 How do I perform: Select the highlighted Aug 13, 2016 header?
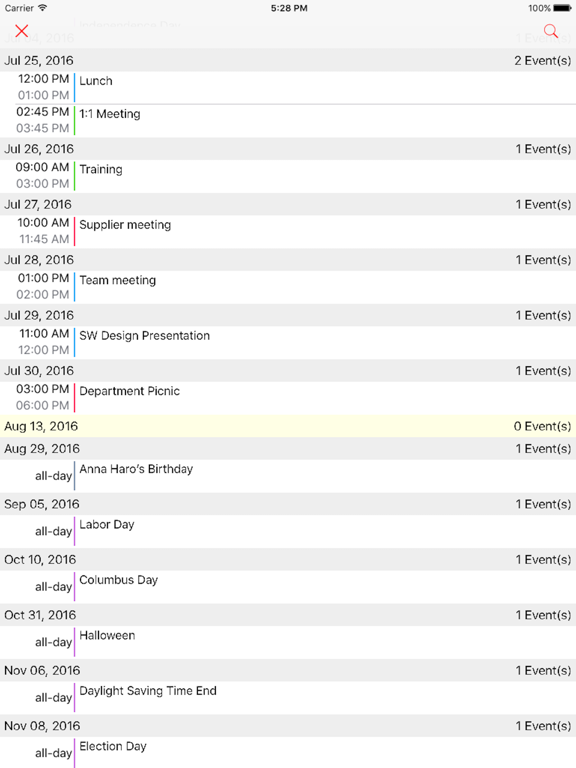pyautogui.click(x=288, y=426)
